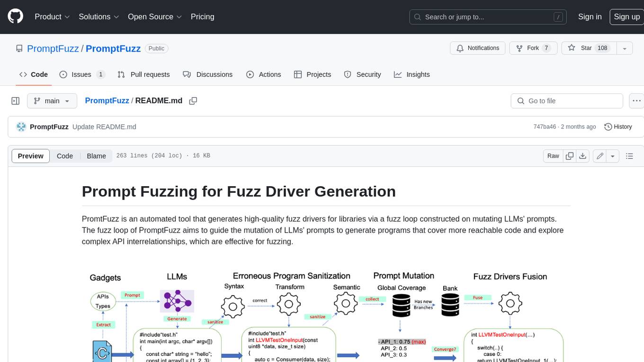The width and height of the screenshot is (644, 362).
Task: Open the GitHub home logo
Action: pyautogui.click(x=15, y=17)
